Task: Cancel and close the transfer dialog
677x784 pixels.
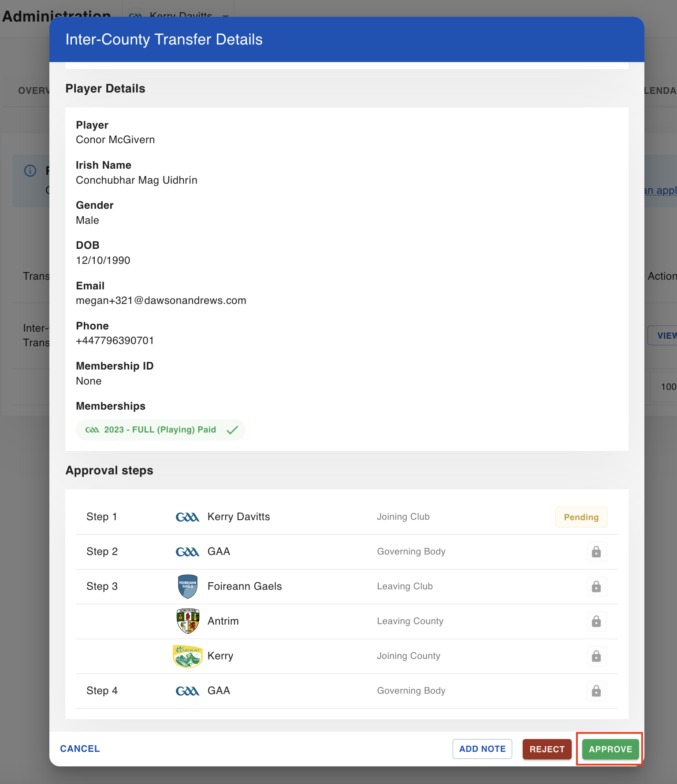Action: (80, 749)
